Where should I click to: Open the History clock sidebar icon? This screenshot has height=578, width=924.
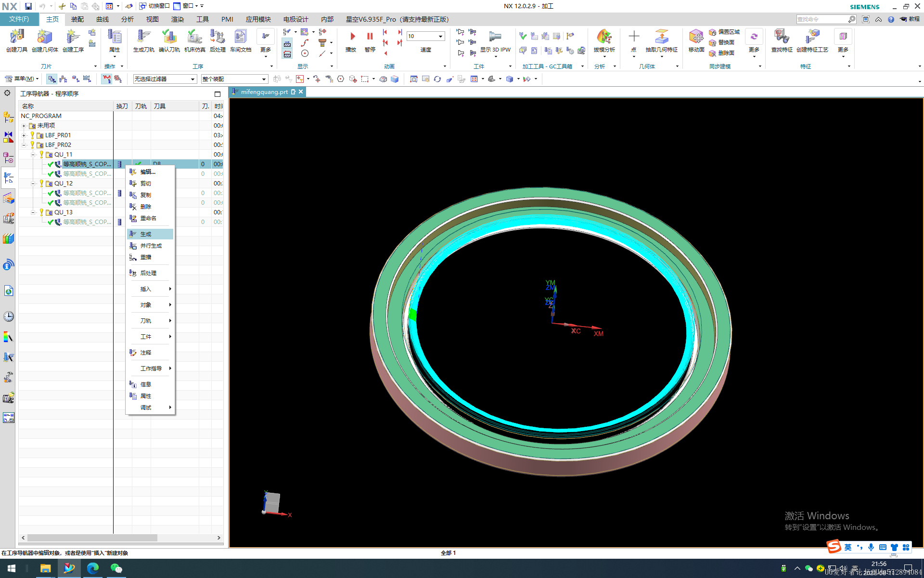click(x=9, y=316)
